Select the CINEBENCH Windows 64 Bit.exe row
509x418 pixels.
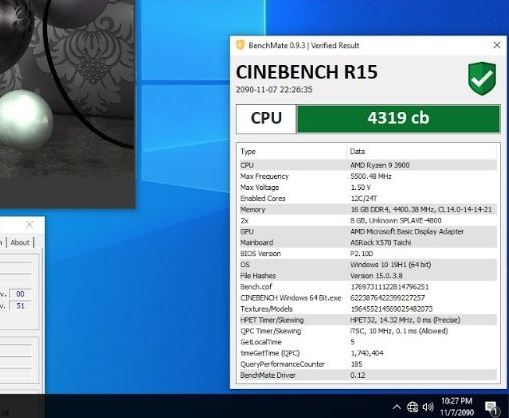pyautogui.click(x=368, y=298)
